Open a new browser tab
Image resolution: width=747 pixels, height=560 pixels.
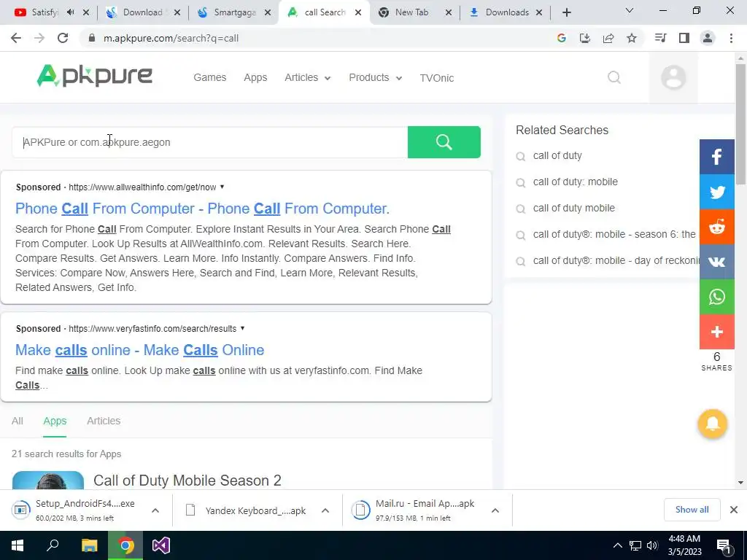[566, 12]
